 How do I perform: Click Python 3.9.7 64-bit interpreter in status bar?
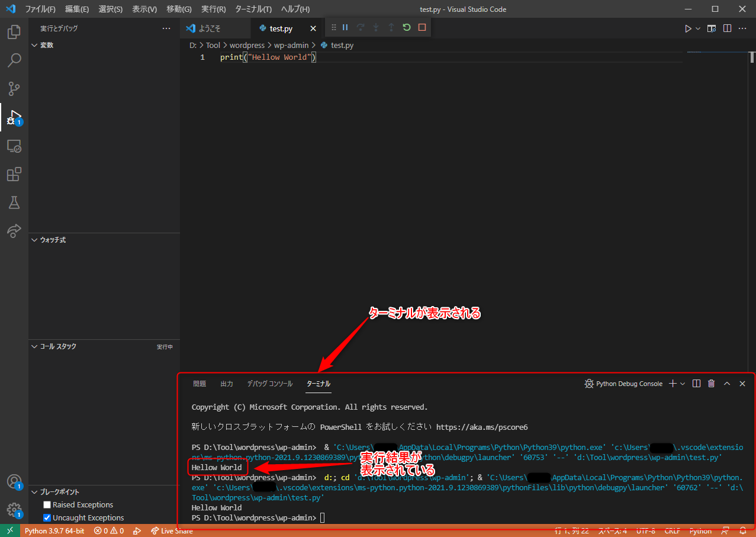coord(54,531)
